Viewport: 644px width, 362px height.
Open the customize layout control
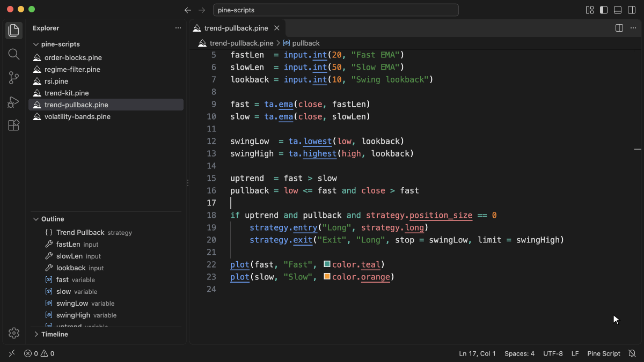(x=590, y=10)
